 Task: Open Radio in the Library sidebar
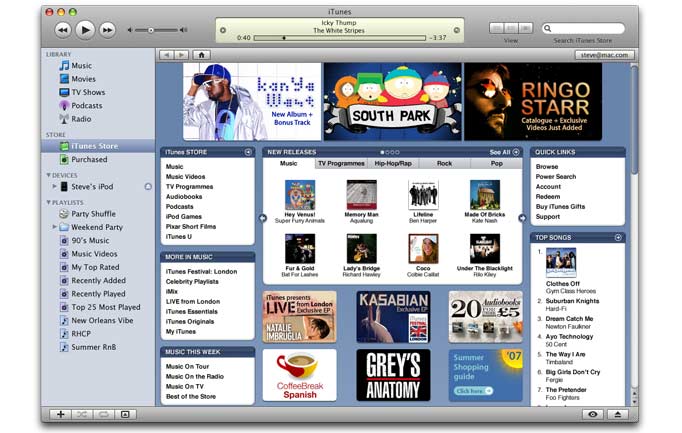point(81,119)
